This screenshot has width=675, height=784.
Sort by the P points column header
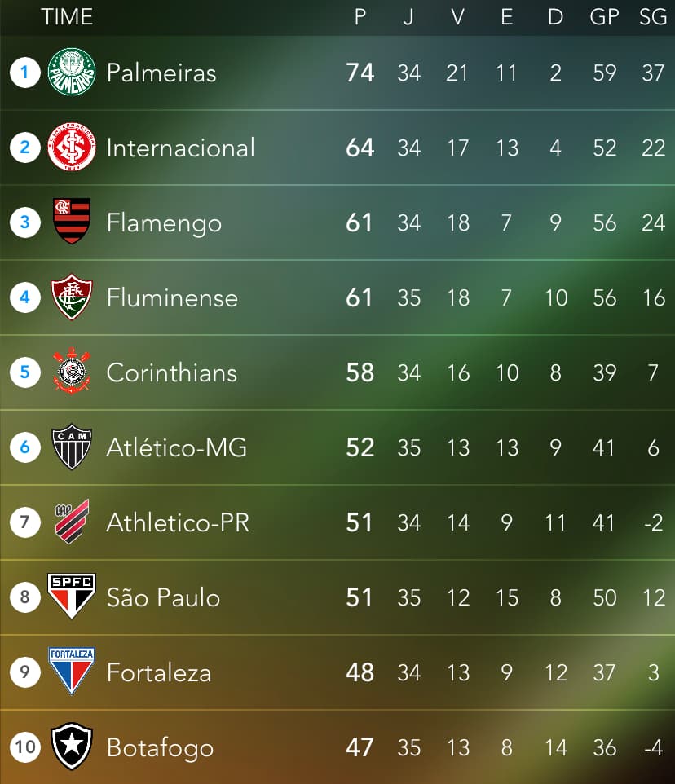click(360, 17)
